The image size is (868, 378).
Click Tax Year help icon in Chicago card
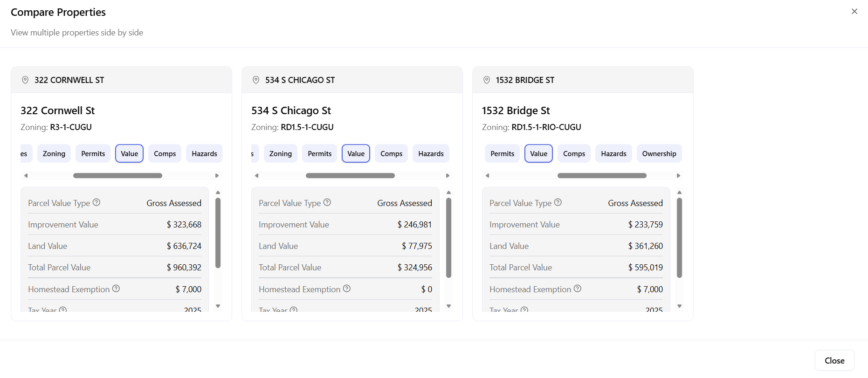[294, 309]
